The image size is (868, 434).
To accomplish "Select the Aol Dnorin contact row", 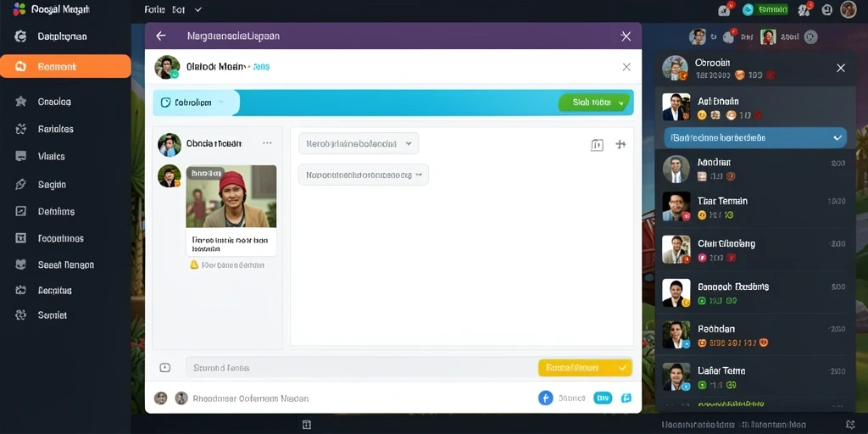I will 754,108.
